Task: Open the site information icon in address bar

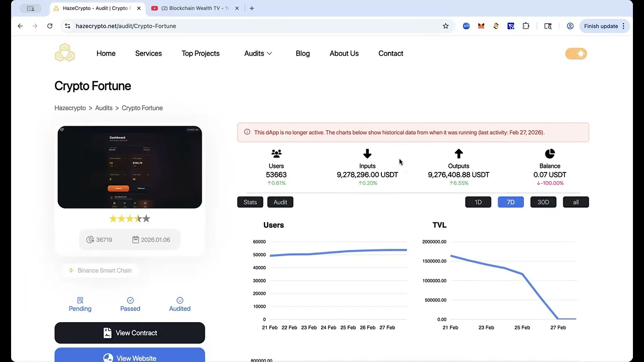Action: pos(67,26)
